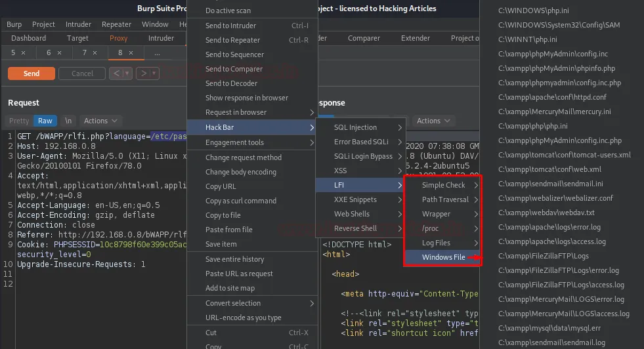
Task: Expand Convert selection submenu
Action: click(x=252, y=303)
